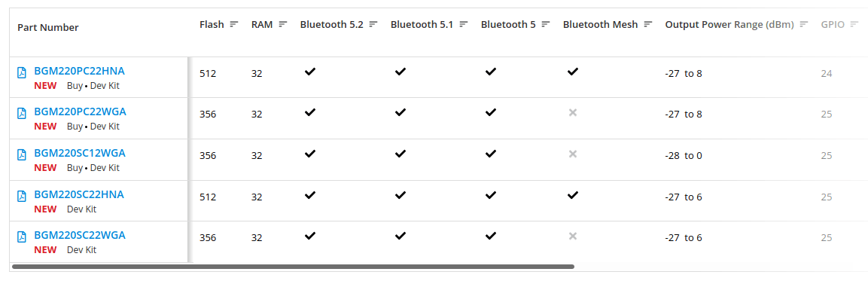The width and height of the screenshot is (868, 284).
Task: Open PDF datasheet icon for BGM220SC22HNA
Action: 22,196
